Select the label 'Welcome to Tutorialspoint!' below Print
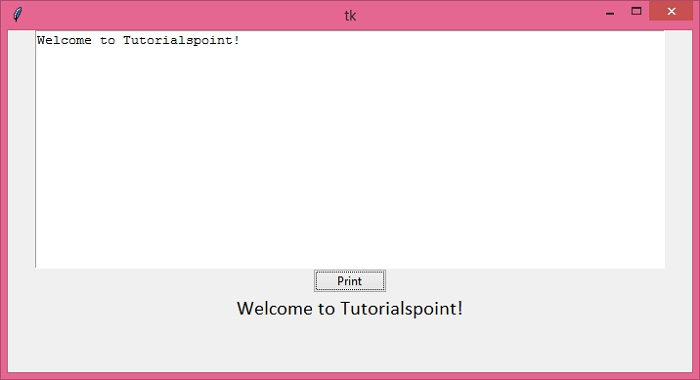 pos(350,309)
